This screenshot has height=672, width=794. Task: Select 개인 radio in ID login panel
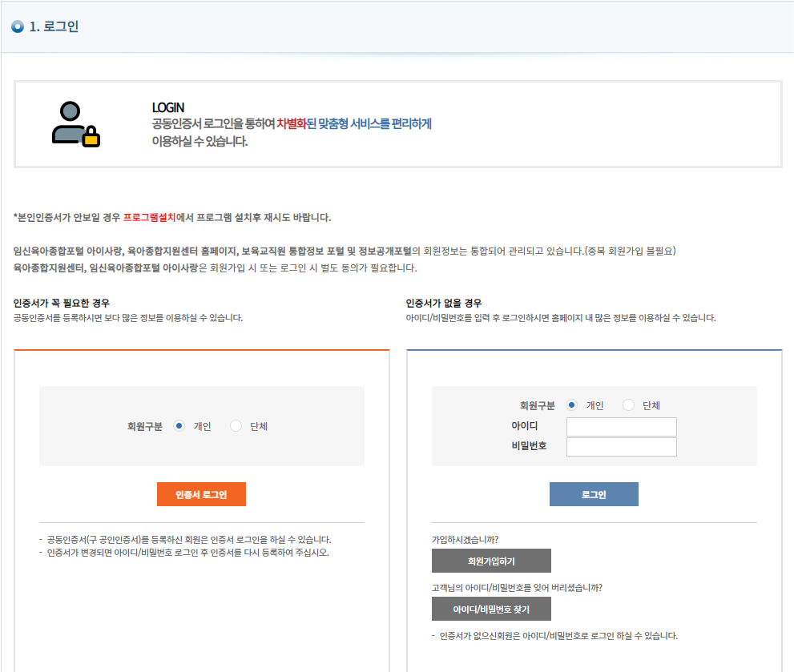coord(571,405)
